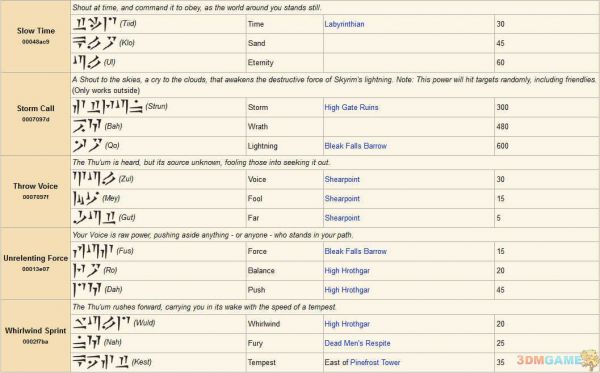This screenshot has height=373, width=600.
Task: Open High Hrothgar link in Whirlwind row
Action: point(347,324)
